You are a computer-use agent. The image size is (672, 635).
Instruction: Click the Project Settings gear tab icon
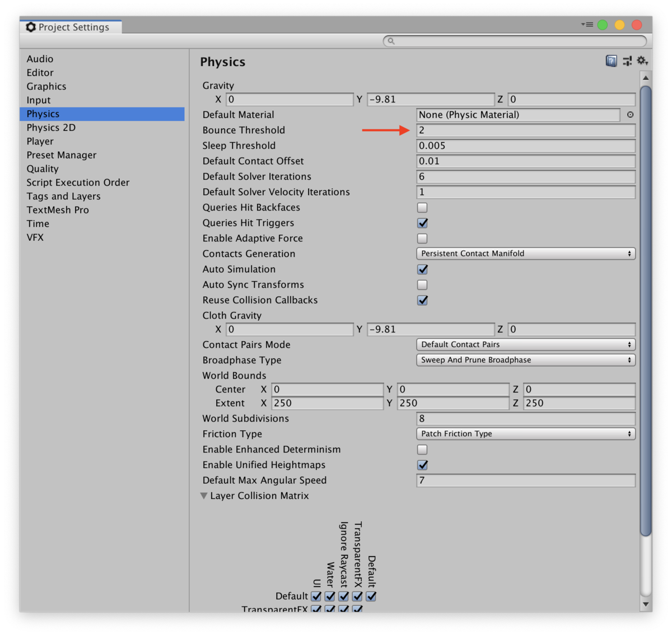point(31,27)
